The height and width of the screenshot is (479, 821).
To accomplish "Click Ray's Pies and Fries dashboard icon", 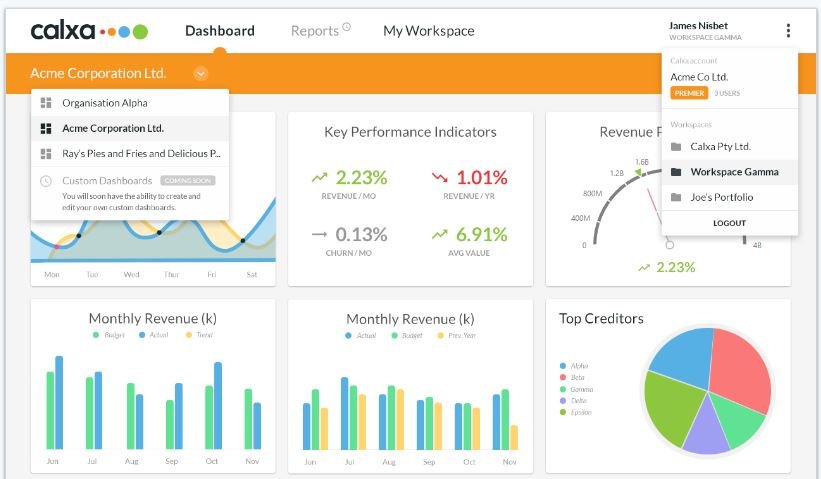I will (46, 153).
